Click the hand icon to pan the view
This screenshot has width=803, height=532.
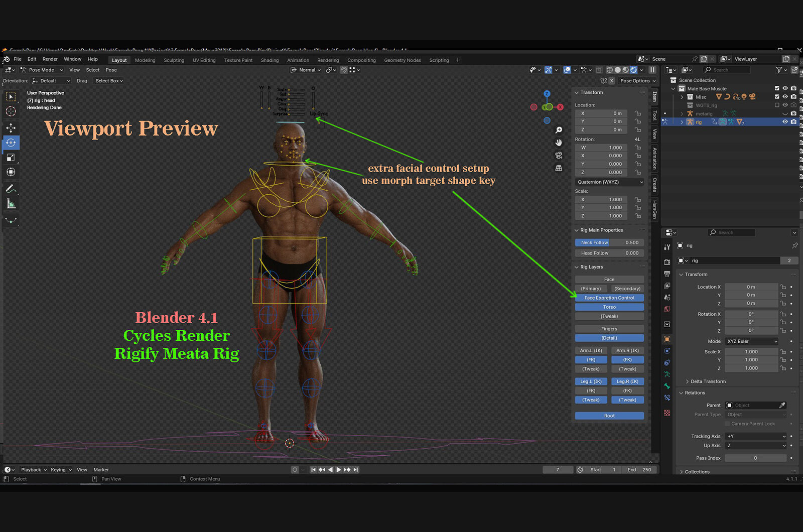pyautogui.click(x=559, y=143)
